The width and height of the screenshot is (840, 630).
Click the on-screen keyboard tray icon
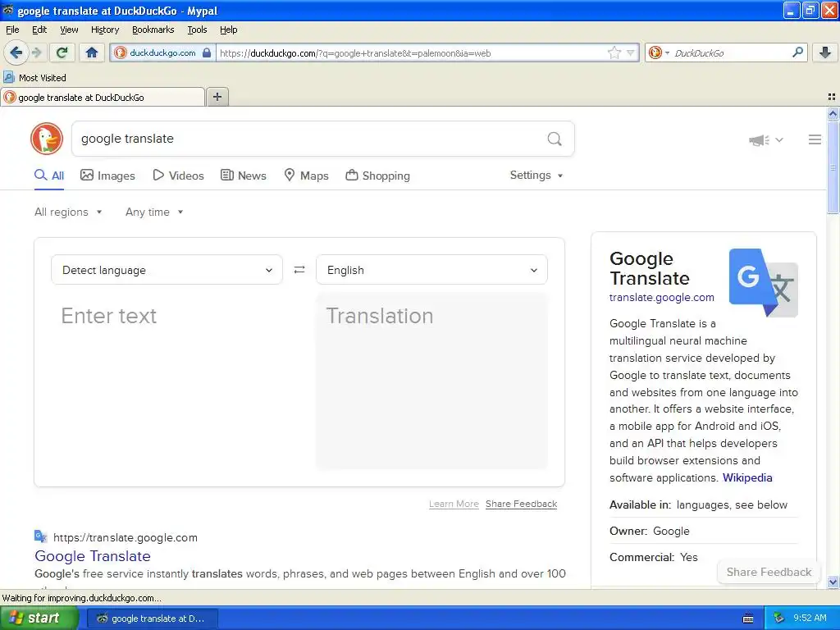(748, 619)
